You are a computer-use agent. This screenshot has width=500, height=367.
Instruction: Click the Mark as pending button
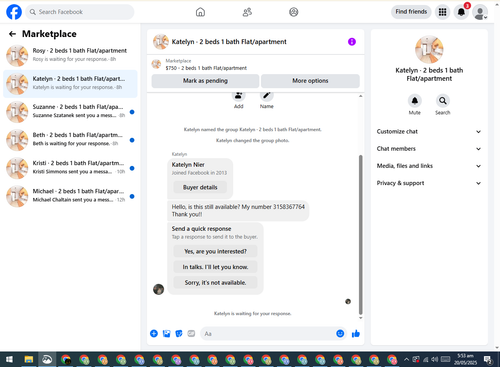tap(205, 81)
